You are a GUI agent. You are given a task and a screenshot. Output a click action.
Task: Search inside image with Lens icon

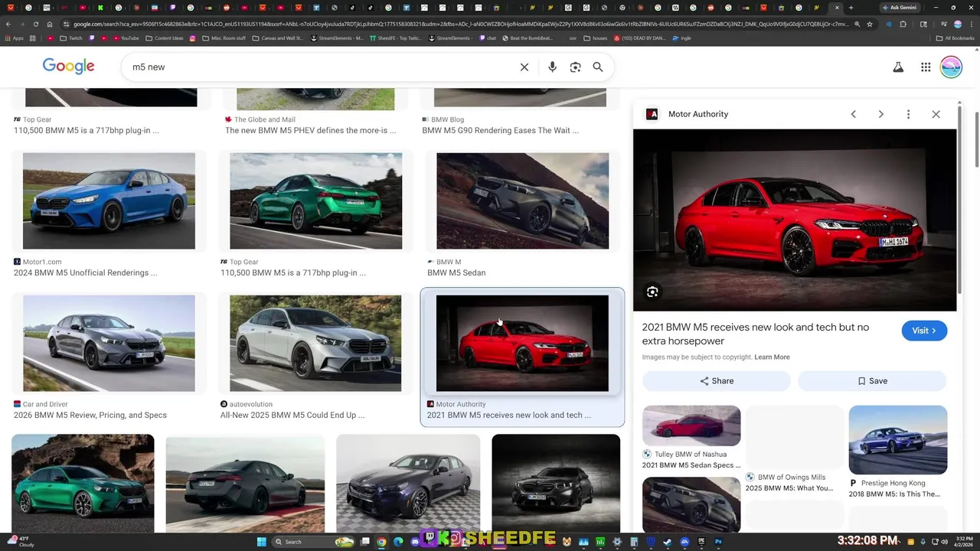pyautogui.click(x=652, y=292)
